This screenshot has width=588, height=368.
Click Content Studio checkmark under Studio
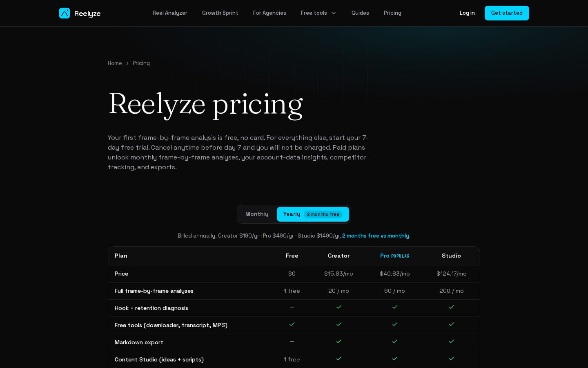click(x=452, y=359)
